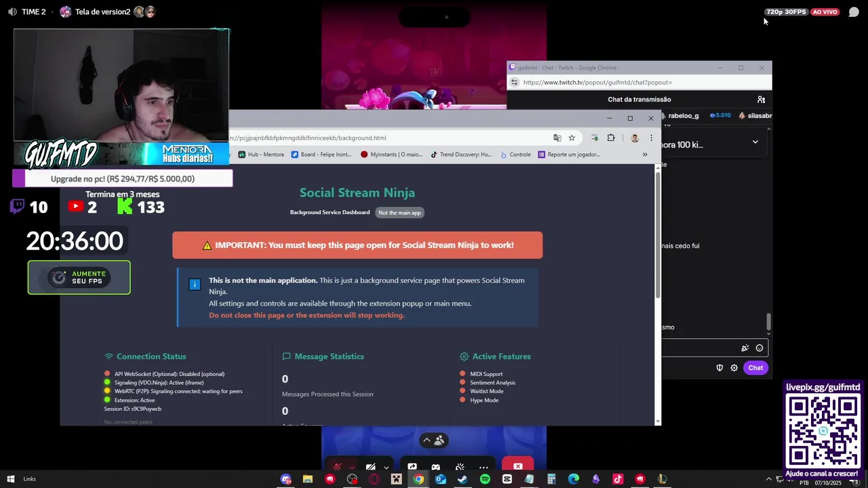Click the three-dots more options in bottom bar
Screen dimensions: 868x488
pyautogui.click(x=484, y=467)
